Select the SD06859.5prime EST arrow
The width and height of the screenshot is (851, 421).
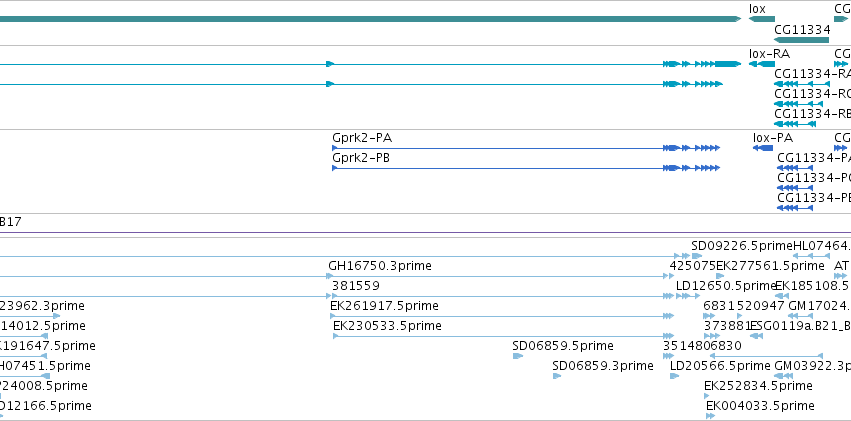518,356
